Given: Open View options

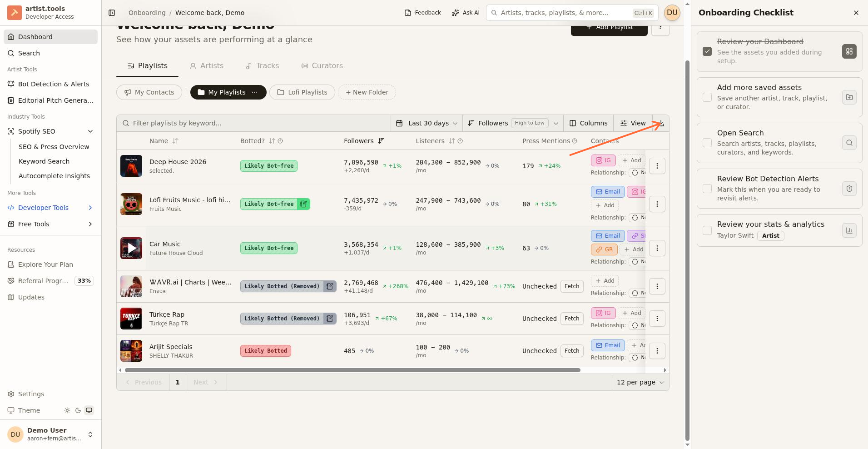Looking at the screenshot, I should click(x=633, y=123).
